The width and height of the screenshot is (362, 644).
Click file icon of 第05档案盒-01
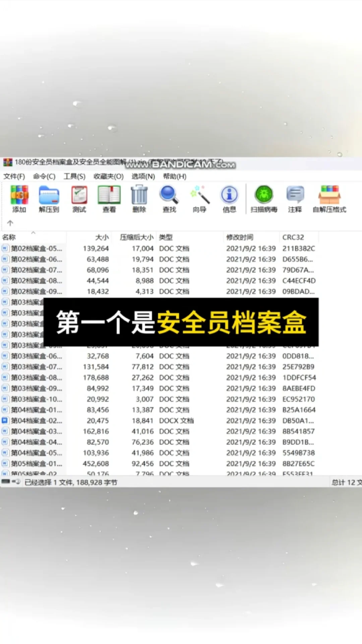5,463
